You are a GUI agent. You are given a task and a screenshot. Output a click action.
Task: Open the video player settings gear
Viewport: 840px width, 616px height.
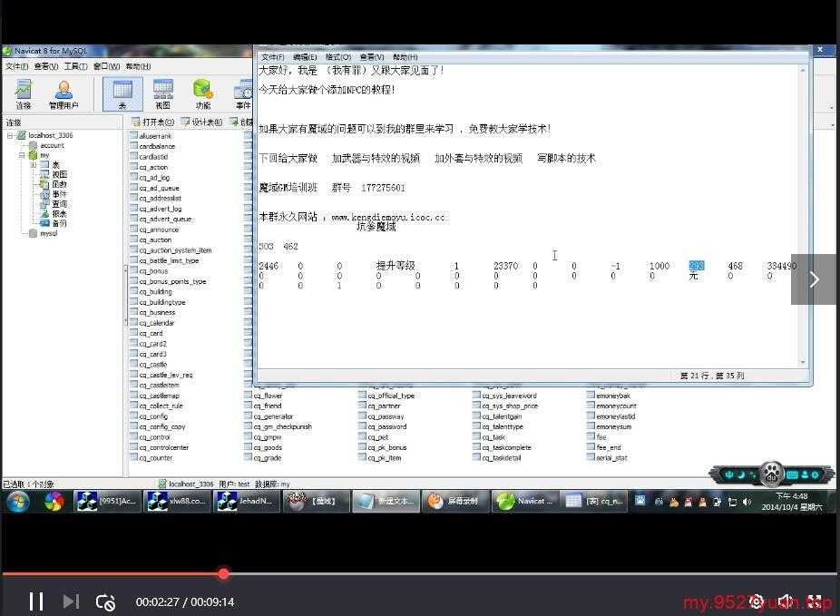(x=756, y=601)
